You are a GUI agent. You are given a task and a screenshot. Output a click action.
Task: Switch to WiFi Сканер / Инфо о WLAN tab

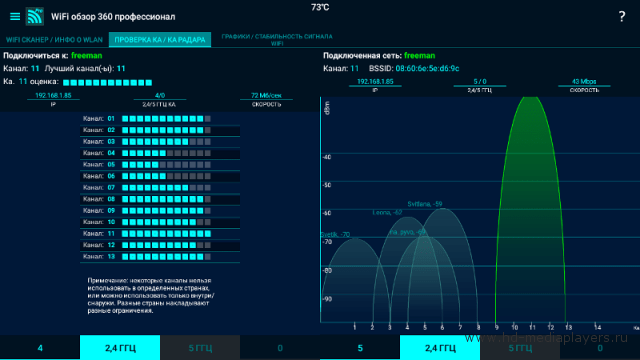[x=54, y=40]
